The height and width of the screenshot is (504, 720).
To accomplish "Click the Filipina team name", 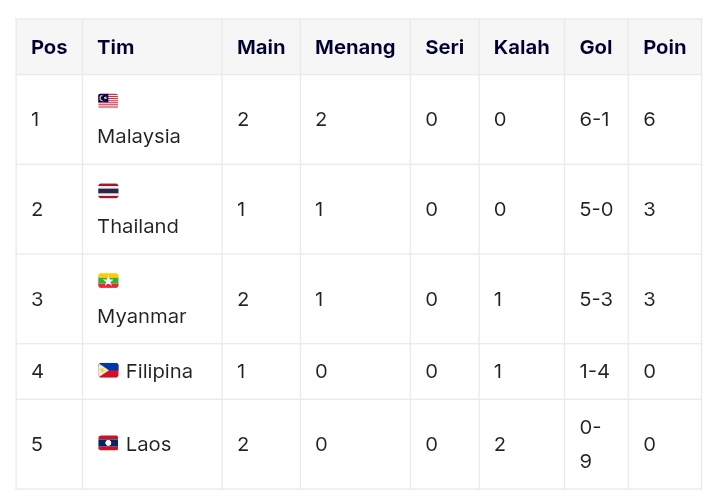I will (159, 371).
